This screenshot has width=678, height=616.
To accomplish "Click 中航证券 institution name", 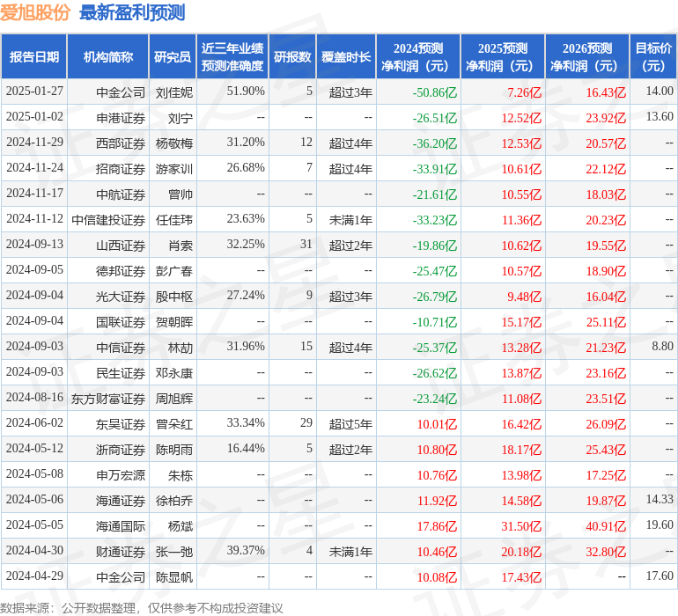I will click(x=121, y=194).
